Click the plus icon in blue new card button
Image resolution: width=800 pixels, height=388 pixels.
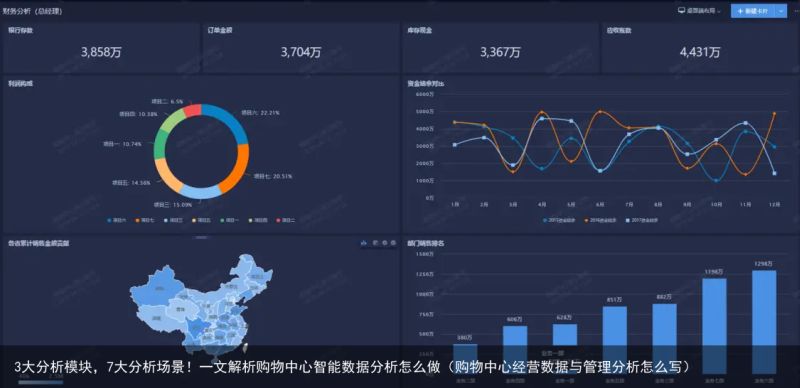click(x=740, y=11)
